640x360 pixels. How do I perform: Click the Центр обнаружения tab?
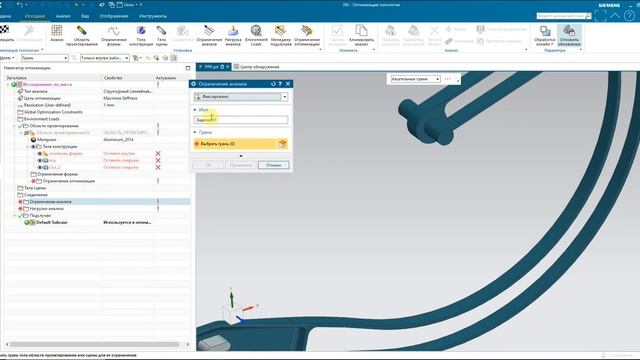click(256, 67)
